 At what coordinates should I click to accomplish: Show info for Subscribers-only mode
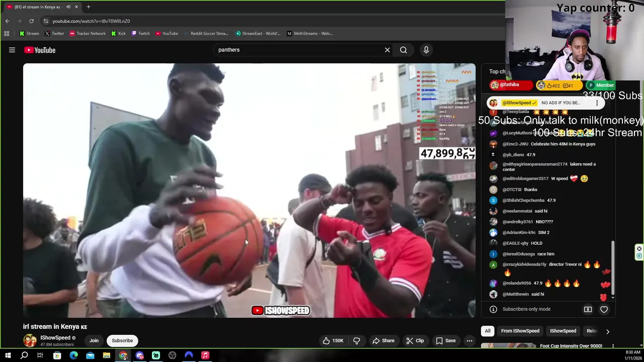(494, 309)
